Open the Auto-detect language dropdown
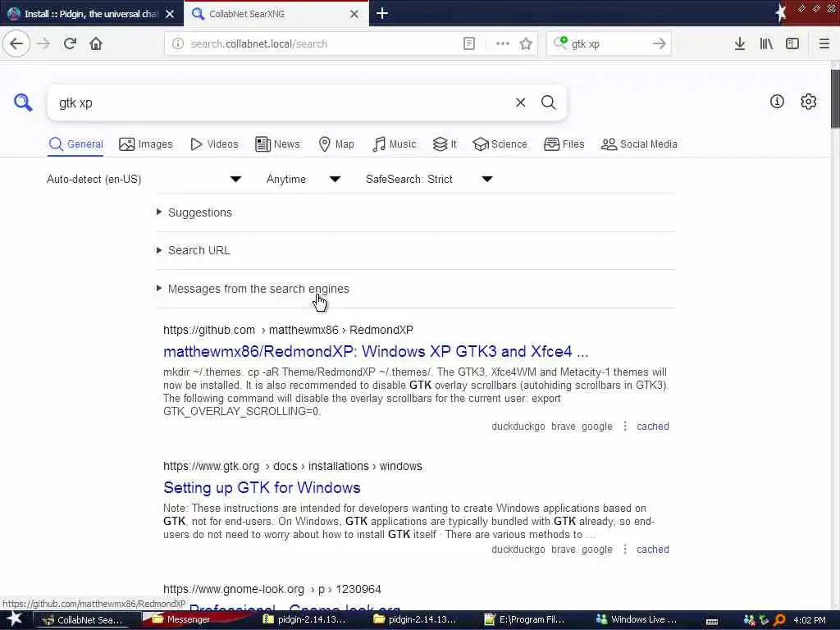Screen dimensions: 840x630 coord(144,179)
